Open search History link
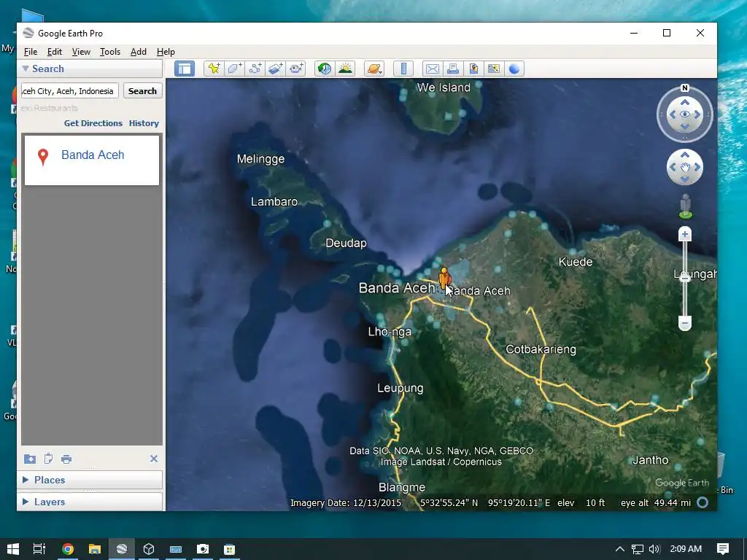 144,122
